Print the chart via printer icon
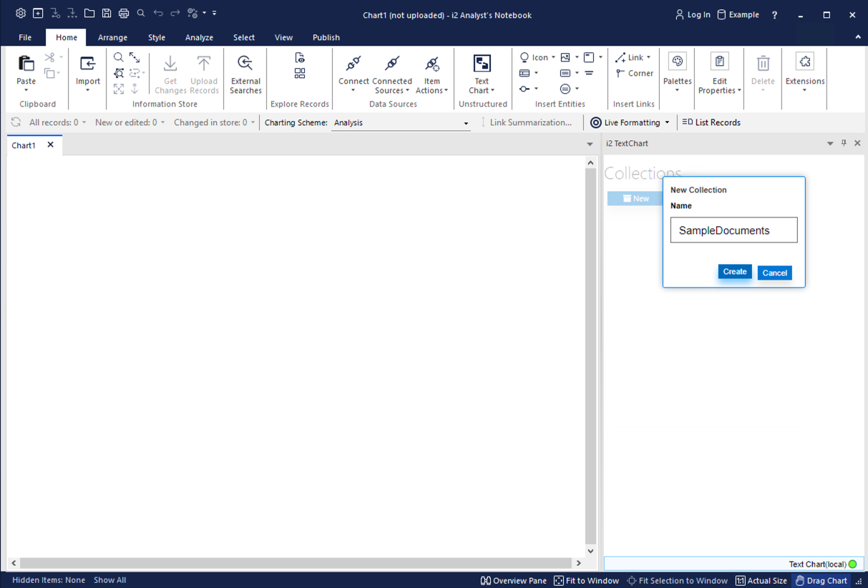This screenshot has height=588, width=868. coord(124,13)
